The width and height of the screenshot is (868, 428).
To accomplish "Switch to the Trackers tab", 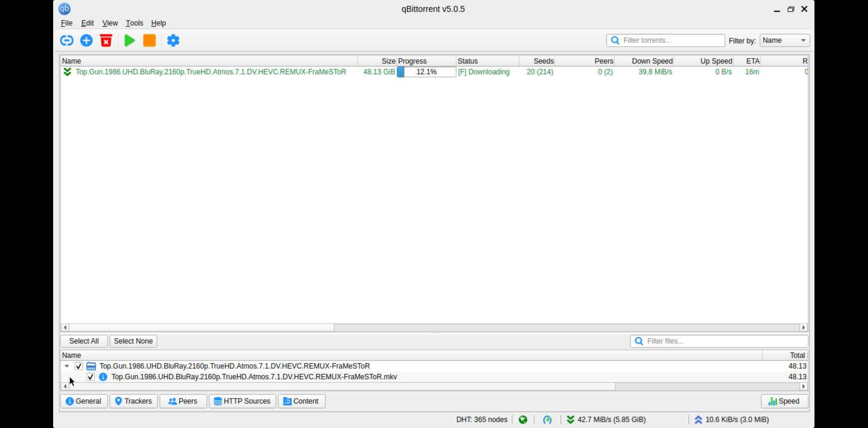I will click(x=133, y=401).
